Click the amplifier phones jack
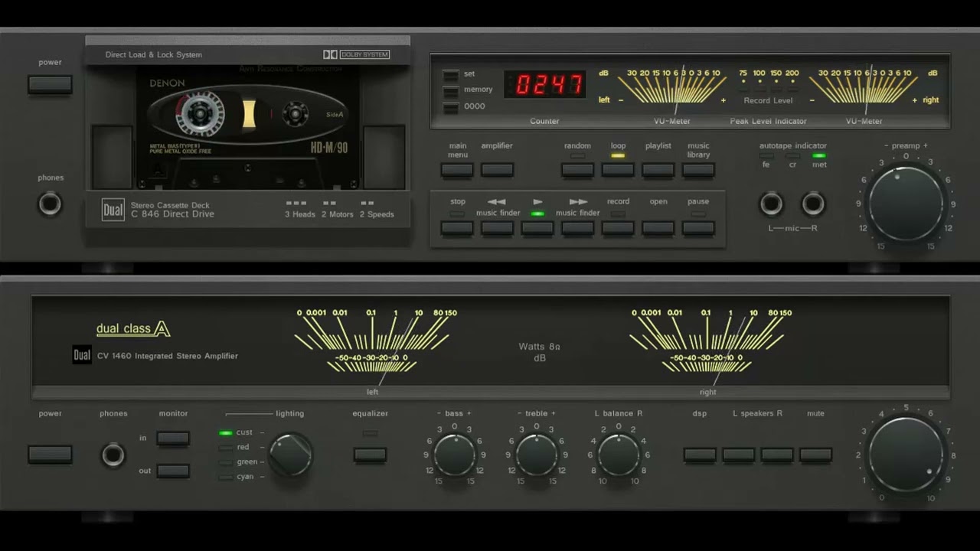980x551 pixels. tap(113, 455)
